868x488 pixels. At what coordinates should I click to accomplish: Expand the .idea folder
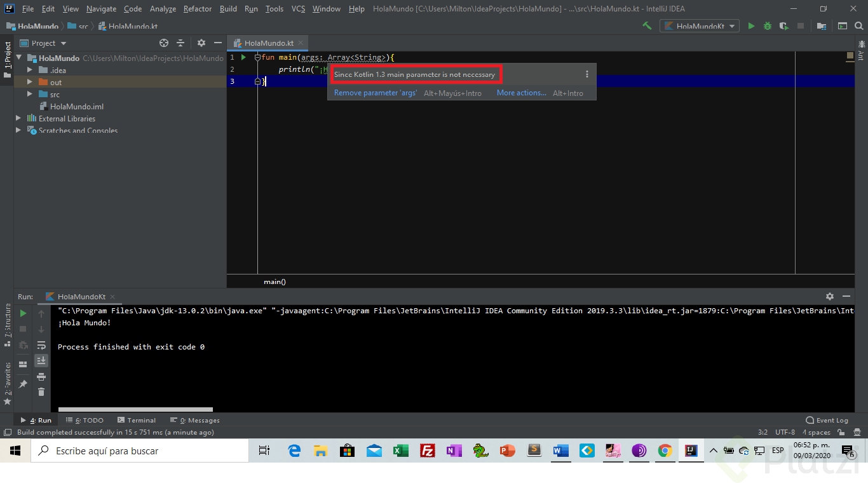click(29, 70)
